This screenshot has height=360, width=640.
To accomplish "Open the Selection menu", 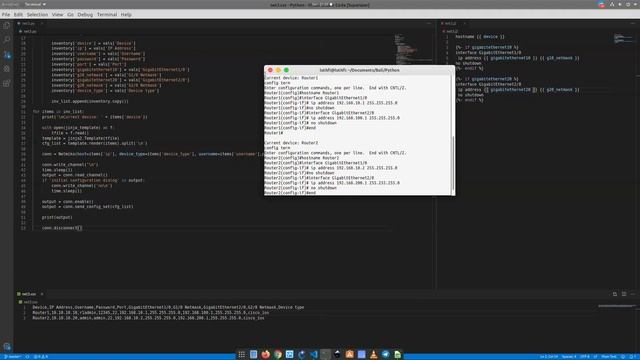I will click(37, 14).
